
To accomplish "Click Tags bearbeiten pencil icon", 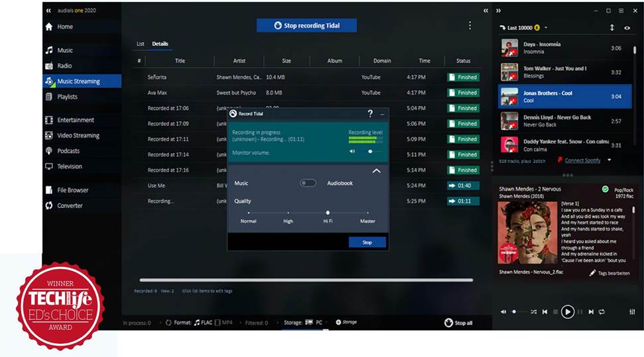I will (592, 273).
